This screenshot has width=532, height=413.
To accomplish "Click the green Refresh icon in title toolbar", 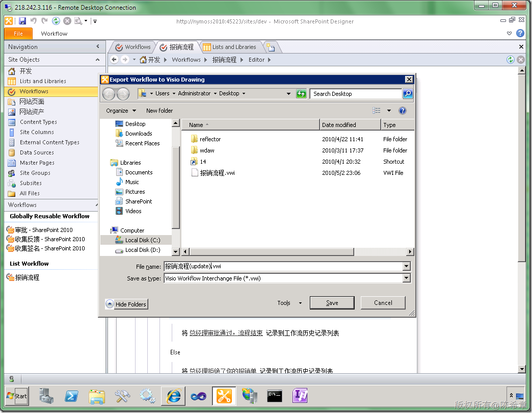I will pyautogui.click(x=56, y=21).
